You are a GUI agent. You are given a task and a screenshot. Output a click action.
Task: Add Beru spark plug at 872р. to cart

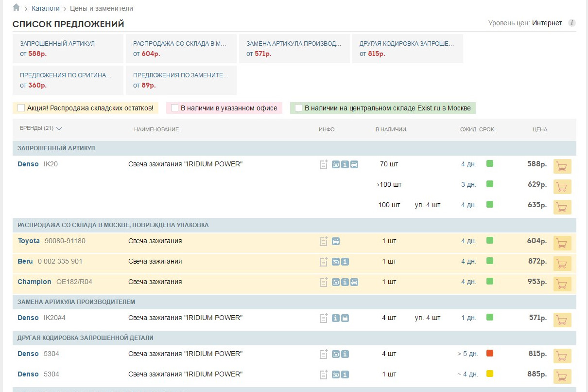coord(562,264)
